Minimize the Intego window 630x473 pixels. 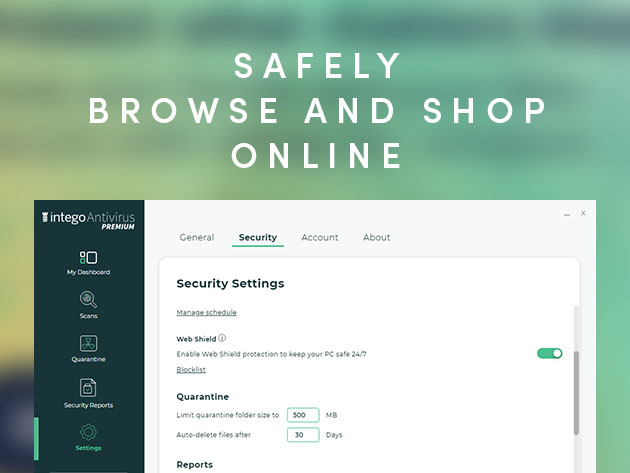pyautogui.click(x=567, y=214)
